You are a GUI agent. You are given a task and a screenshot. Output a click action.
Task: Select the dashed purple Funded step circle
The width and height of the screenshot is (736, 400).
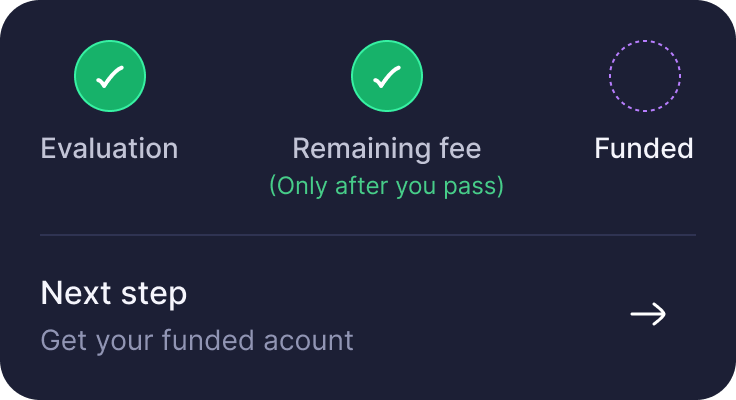pos(645,76)
